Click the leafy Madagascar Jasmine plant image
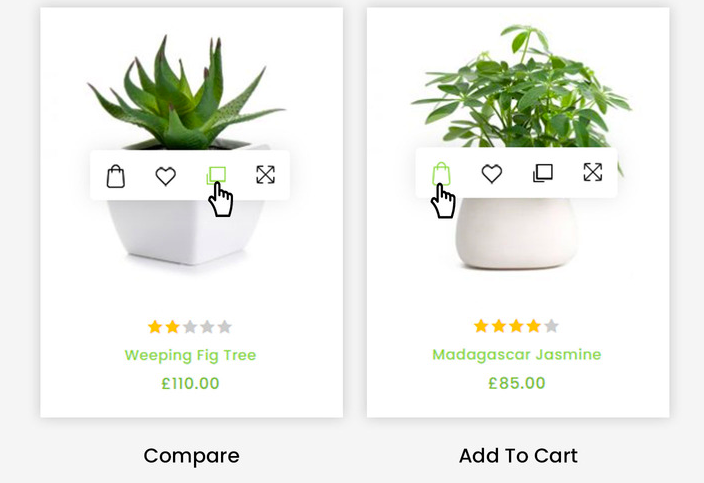 [521, 85]
